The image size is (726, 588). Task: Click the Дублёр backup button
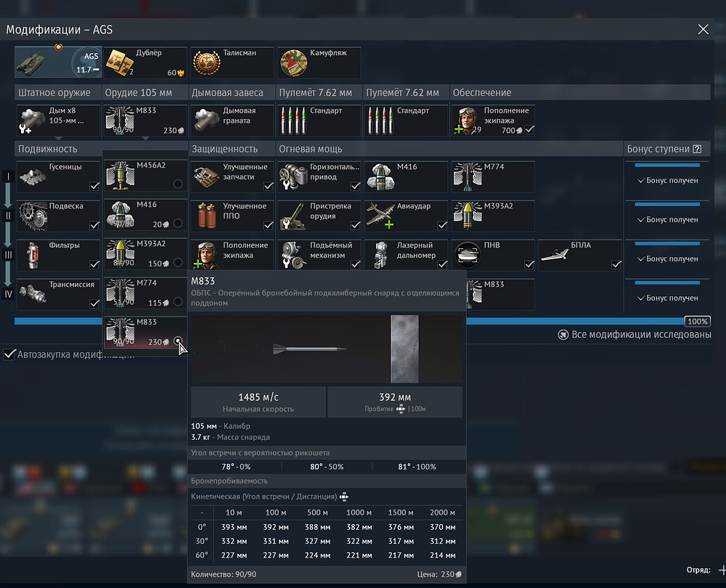click(x=145, y=62)
